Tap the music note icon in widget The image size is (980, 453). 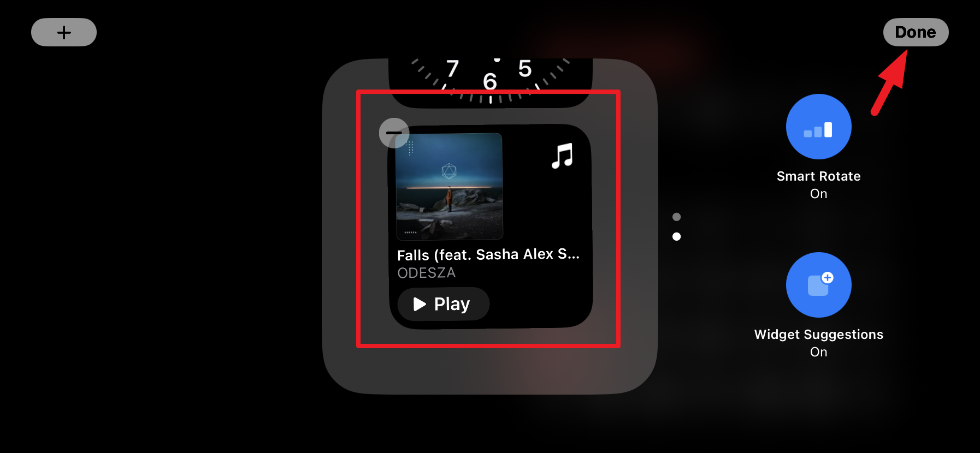click(x=562, y=156)
